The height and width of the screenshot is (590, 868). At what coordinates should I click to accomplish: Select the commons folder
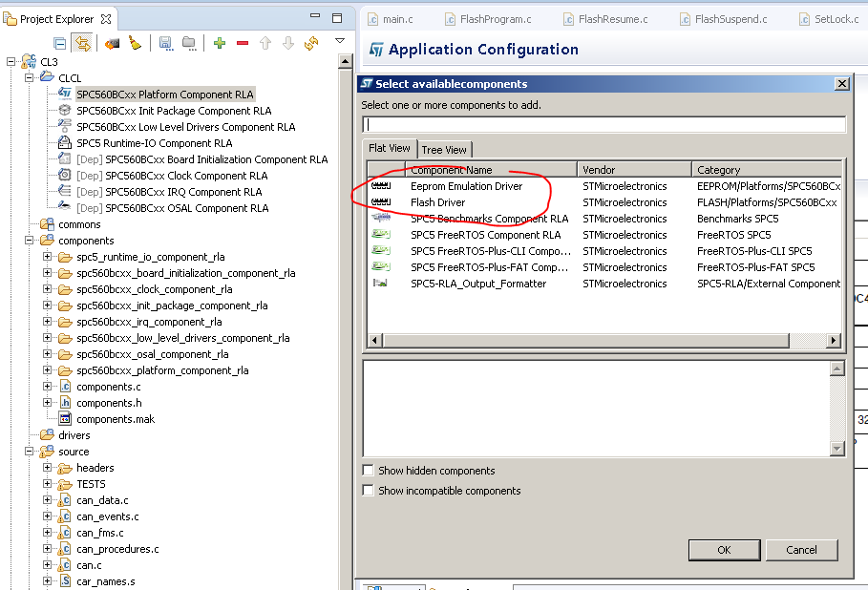tap(79, 224)
